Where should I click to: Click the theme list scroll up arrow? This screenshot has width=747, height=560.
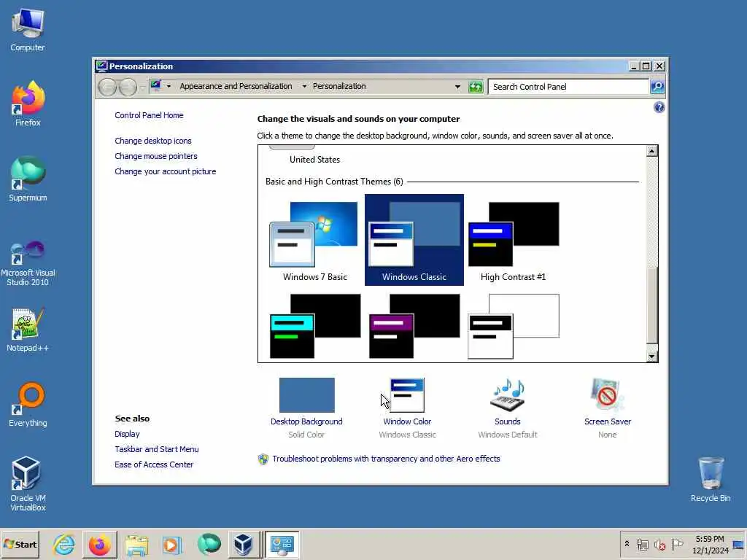[651, 152]
